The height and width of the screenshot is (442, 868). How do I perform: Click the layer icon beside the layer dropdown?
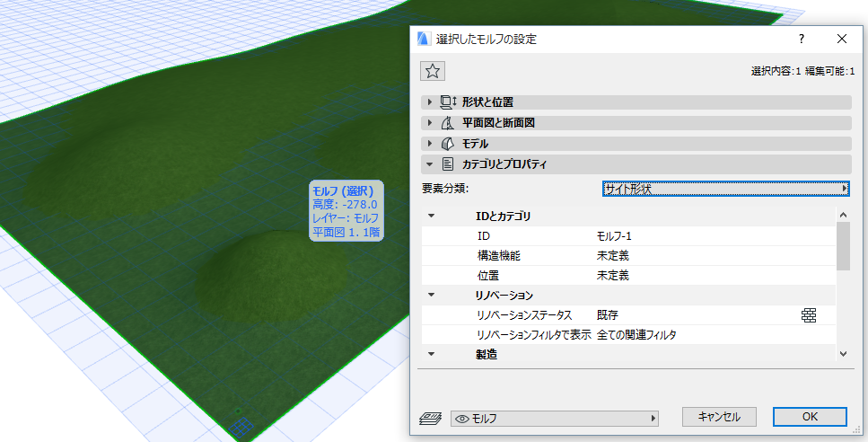[x=430, y=418]
